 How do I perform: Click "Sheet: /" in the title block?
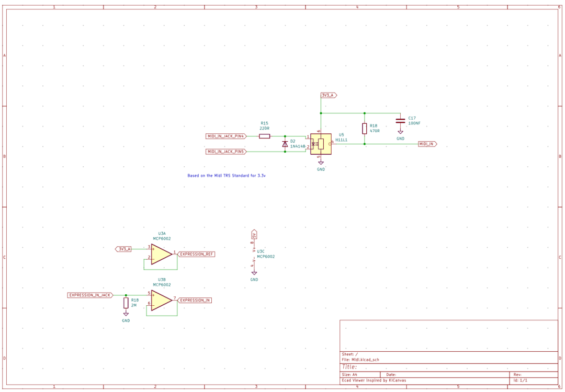pos(349,354)
